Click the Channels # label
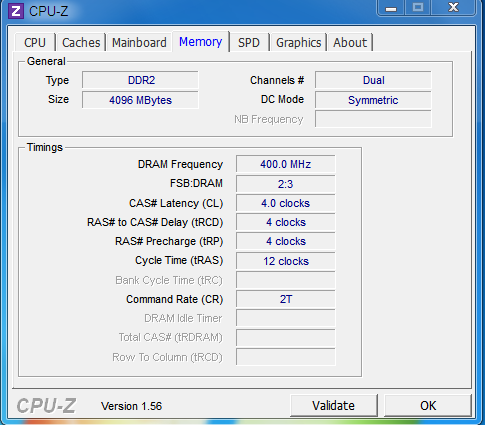This screenshot has height=425, width=485. [x=277, y=80]
